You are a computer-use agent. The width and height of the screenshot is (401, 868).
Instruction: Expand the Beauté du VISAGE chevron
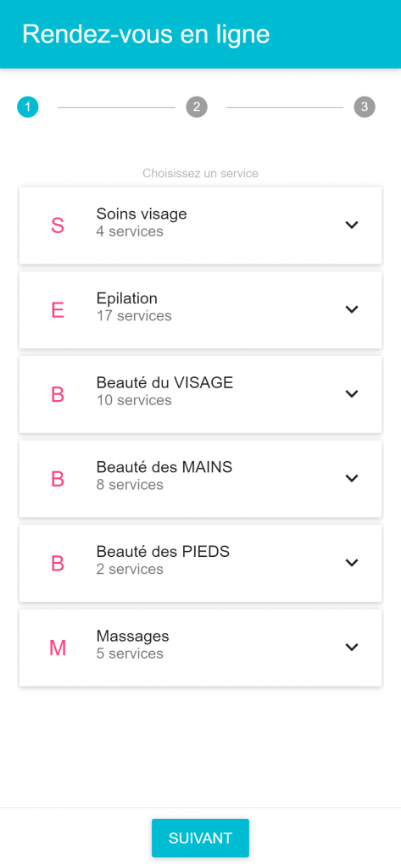tap(352, 393)
